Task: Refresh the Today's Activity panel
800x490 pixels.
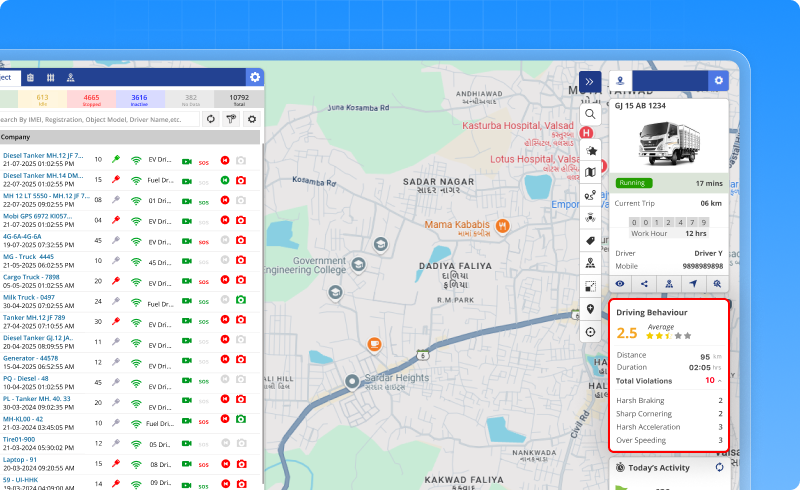Action: click(x=719, y=467)
